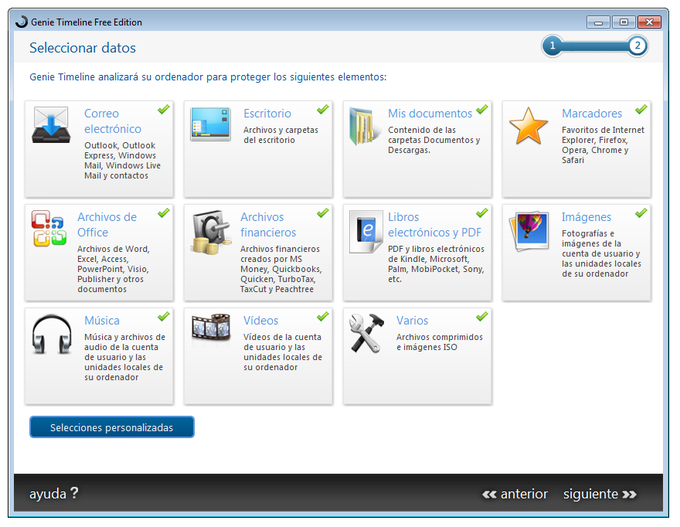Click 'Outlook, Outlook Express' description text
This screenshot has width=680, height=527.
[x=122, y=160]
